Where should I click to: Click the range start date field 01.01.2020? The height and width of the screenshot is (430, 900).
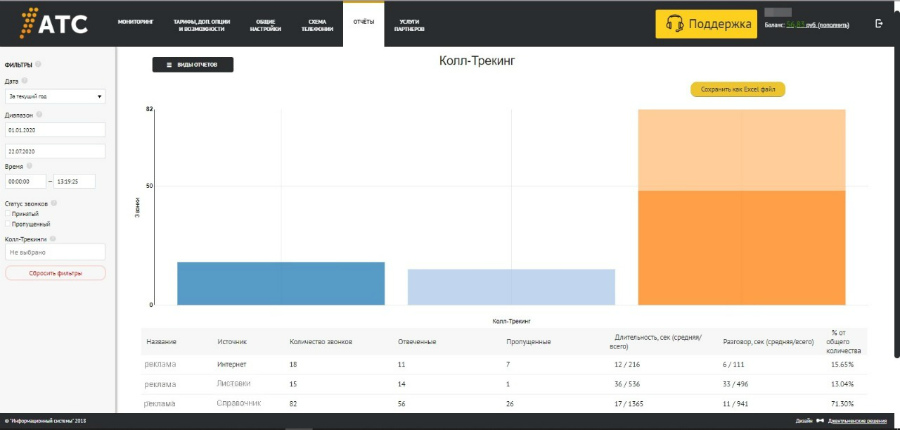point(55,130)
